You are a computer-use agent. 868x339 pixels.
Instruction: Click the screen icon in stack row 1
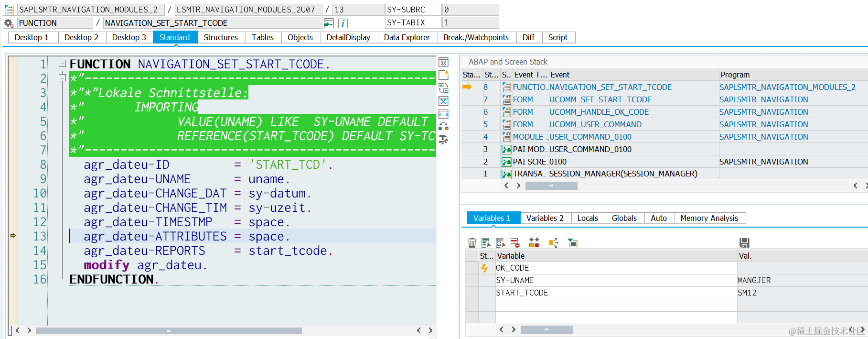point(507,174)
